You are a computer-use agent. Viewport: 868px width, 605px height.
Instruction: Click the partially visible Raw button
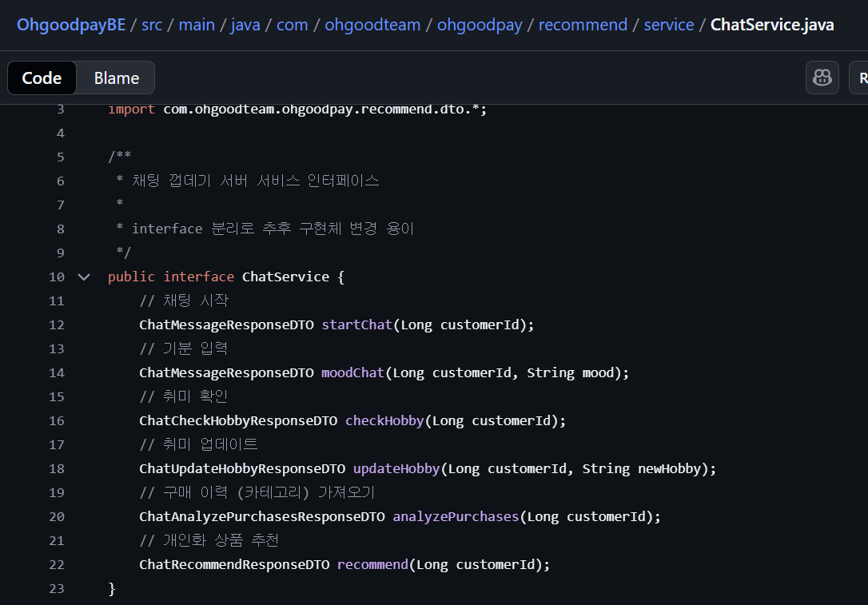[860, 78]
